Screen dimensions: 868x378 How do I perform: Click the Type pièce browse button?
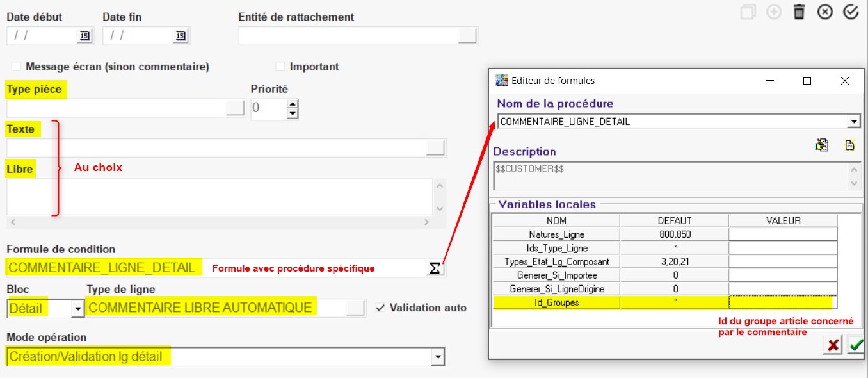click(x=236, y=108)
